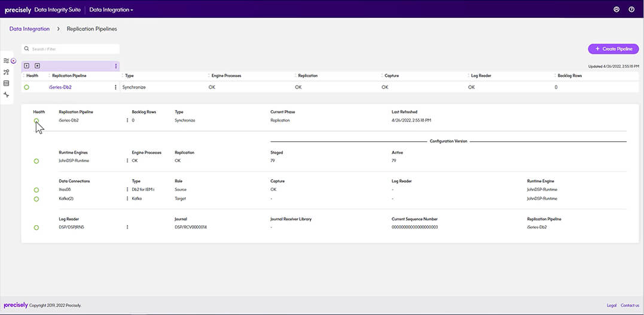Click health circle of iSeries-Db2 table row
This screenshot has width=644, height=315.
(27, 87)
